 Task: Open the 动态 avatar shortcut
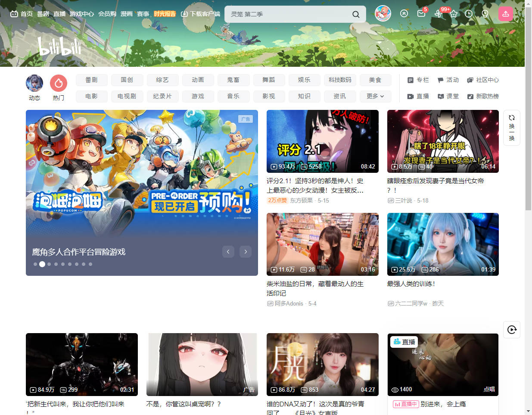click(34, 83)
